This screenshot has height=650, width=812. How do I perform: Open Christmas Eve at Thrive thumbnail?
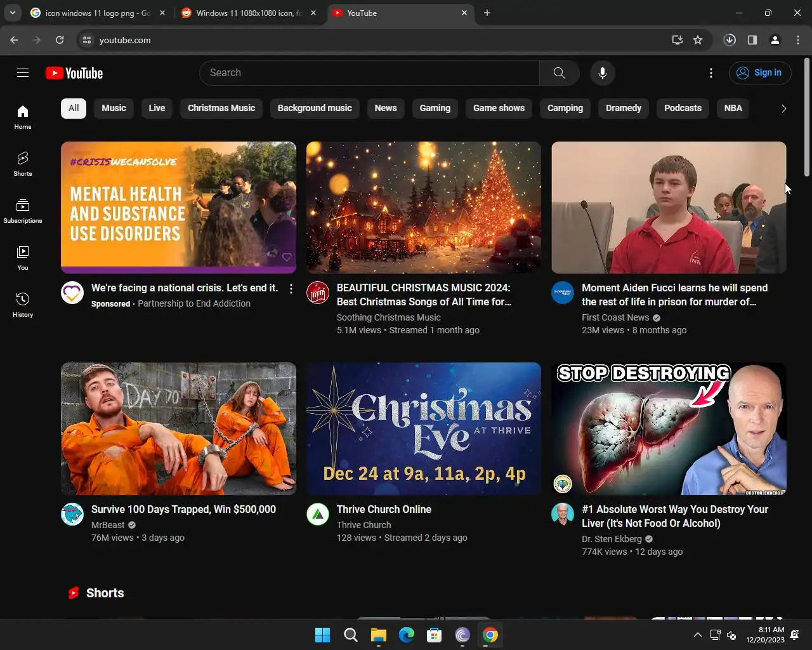tap(424, 428)
